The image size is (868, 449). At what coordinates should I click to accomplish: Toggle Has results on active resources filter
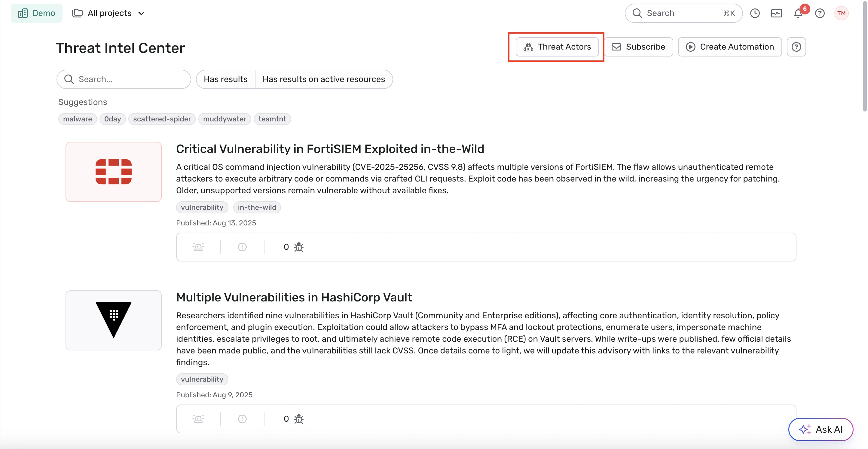[x=323, y=79]
